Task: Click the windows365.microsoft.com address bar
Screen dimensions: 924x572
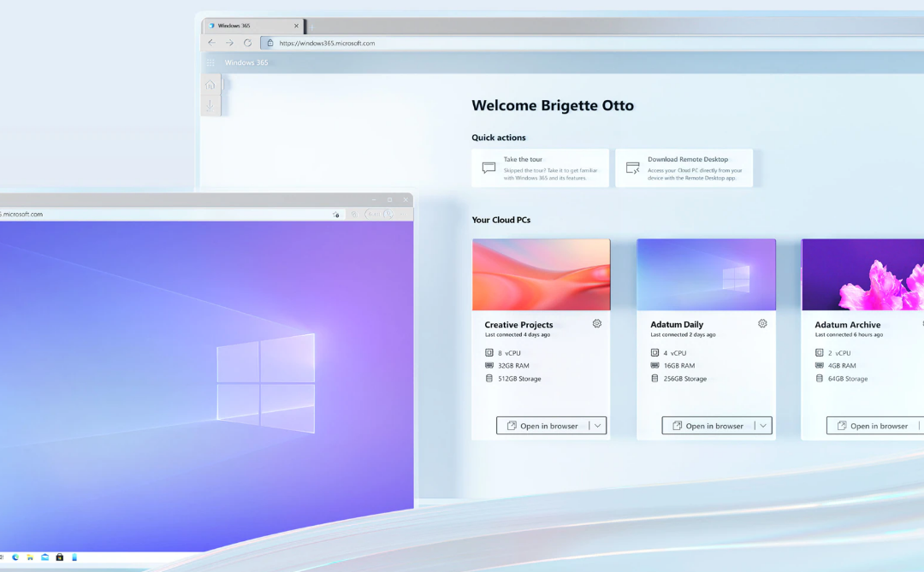Action: pyautogui.click(x=592, y=43)
